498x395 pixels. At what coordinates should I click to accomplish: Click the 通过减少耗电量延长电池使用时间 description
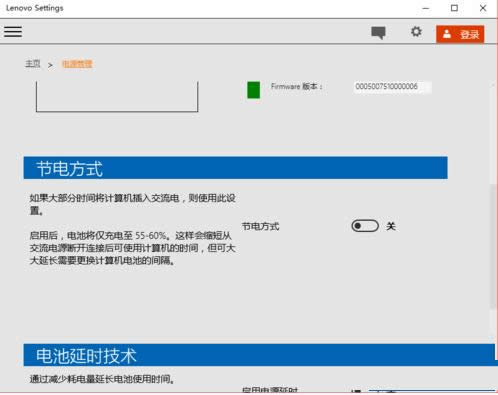[102, 379]
